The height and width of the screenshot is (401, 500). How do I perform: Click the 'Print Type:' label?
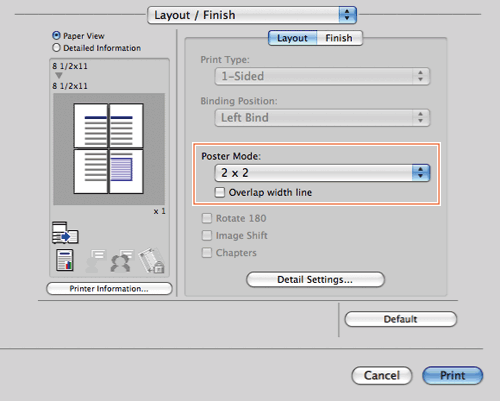[225, 60]
